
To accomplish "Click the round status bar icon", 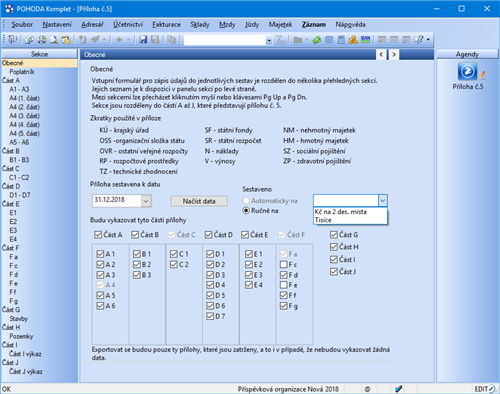I will click(x=367, y=389).
